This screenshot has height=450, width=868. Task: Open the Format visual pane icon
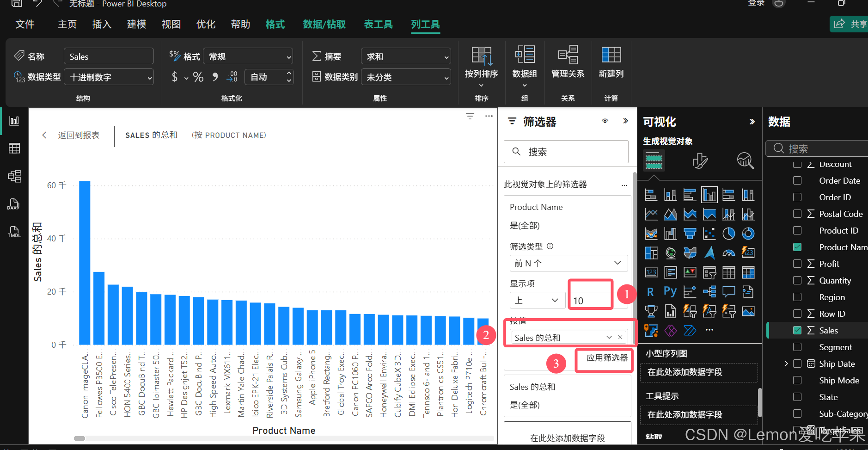point(700,160)
